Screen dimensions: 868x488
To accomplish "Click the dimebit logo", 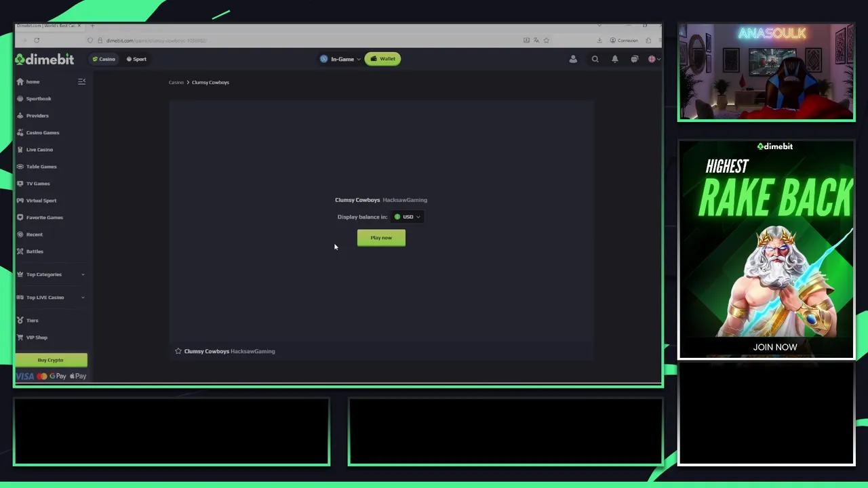I will [x=45, y=59].
